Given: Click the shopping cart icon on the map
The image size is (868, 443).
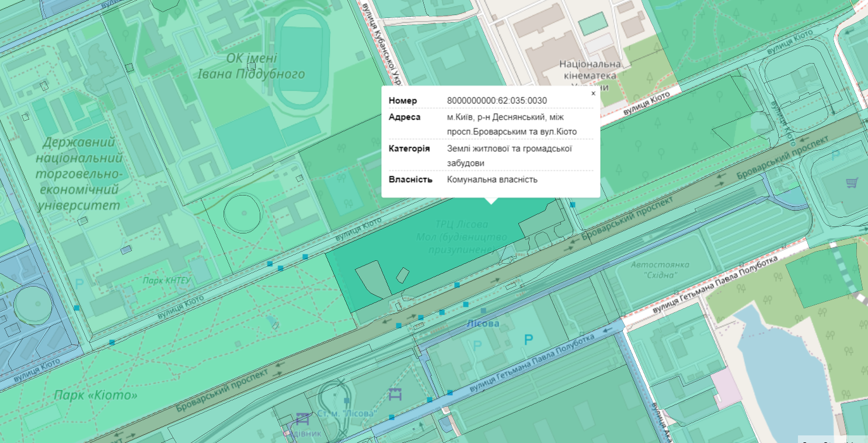Looking at the screenshot, I should click(x=852, y=183).
